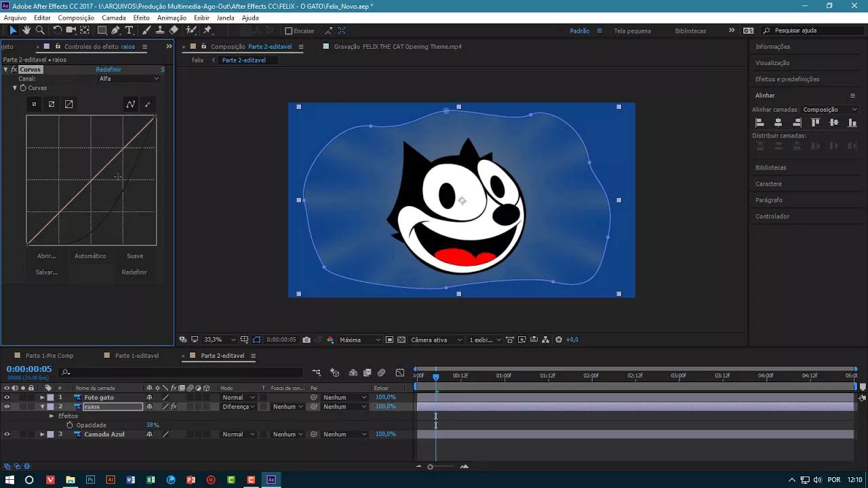Open the Diferença blend mode dropdown

[239, 407]
